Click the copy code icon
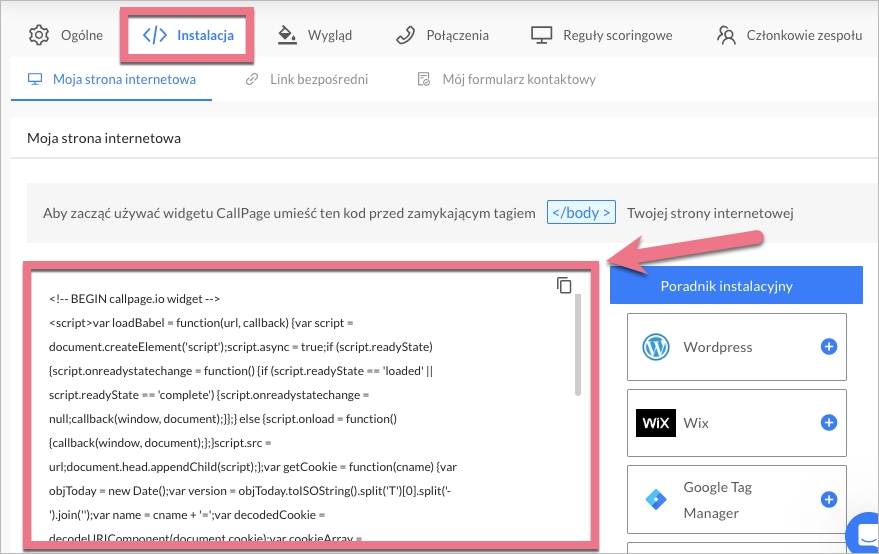 point(564,285)
